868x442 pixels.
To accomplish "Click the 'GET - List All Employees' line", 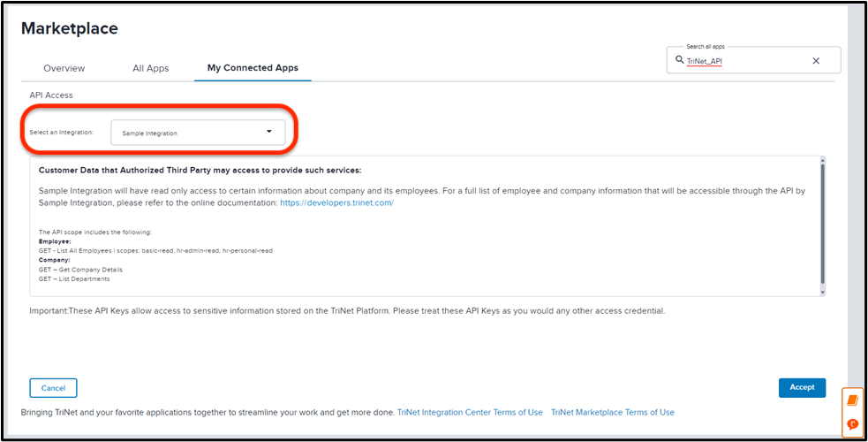I will tap(155, 250).
